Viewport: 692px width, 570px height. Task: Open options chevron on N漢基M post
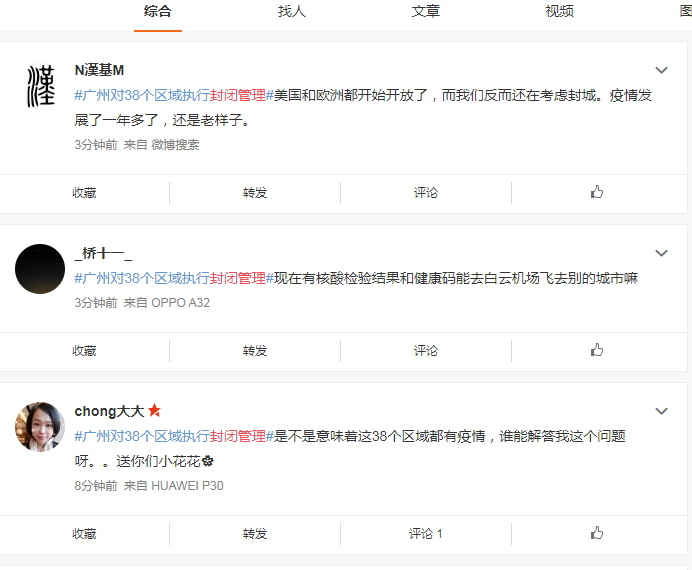tap(661, 70)
